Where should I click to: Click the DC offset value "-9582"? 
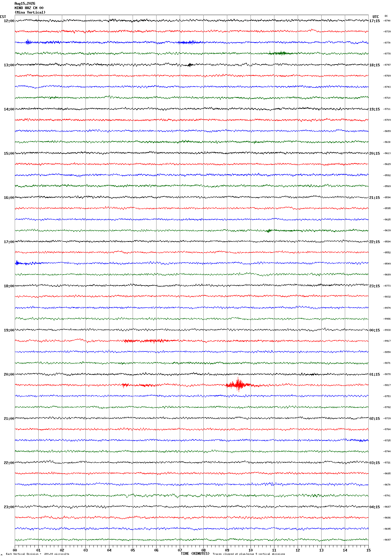pyautogui.click(x=387, y=175)
